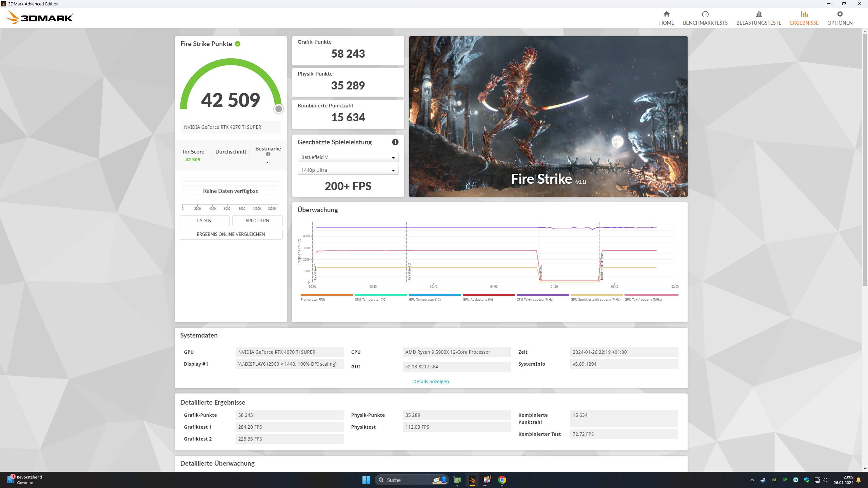Open Optionen gear icon

[x=840, y=14]
